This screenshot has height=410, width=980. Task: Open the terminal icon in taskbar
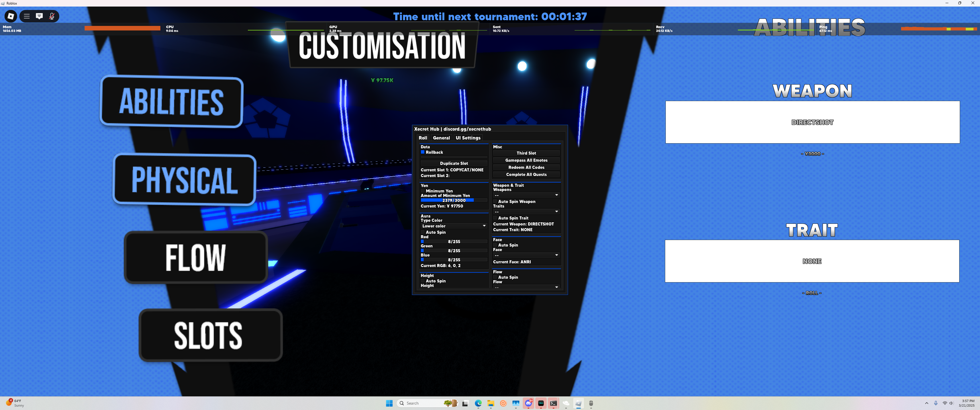[554, 403]
